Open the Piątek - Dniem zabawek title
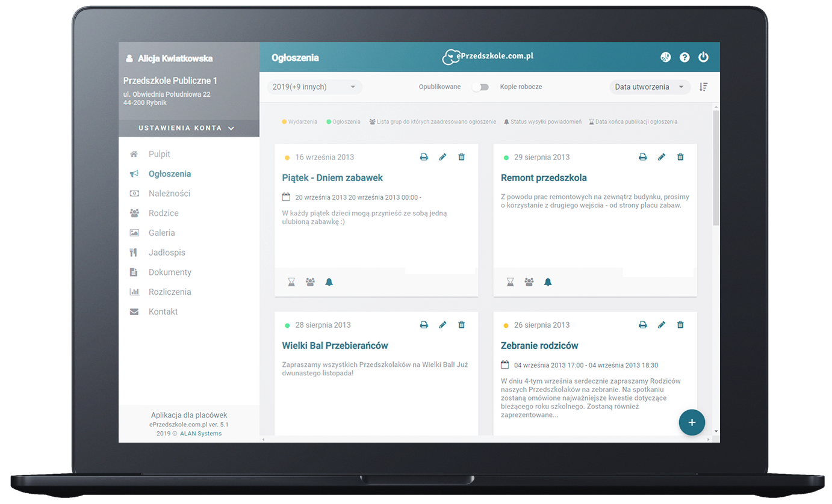This screenshot has width=832, height=504. pos(332,178)
